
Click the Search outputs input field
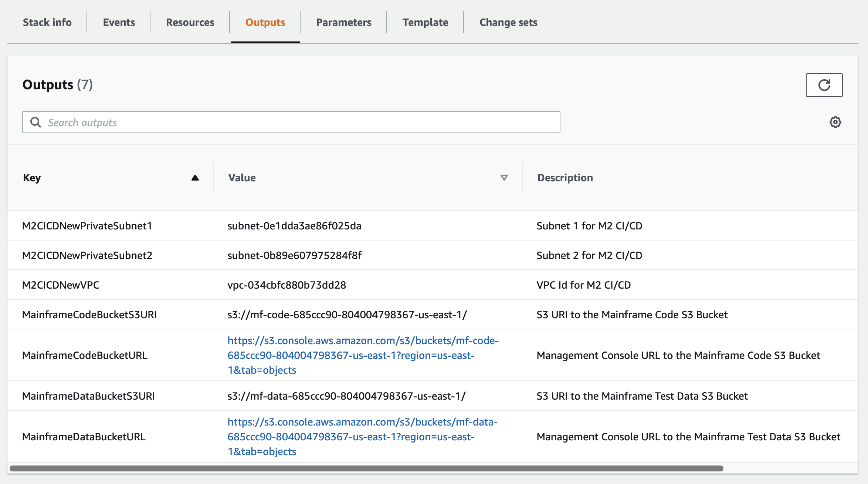(x=291, y=122)
